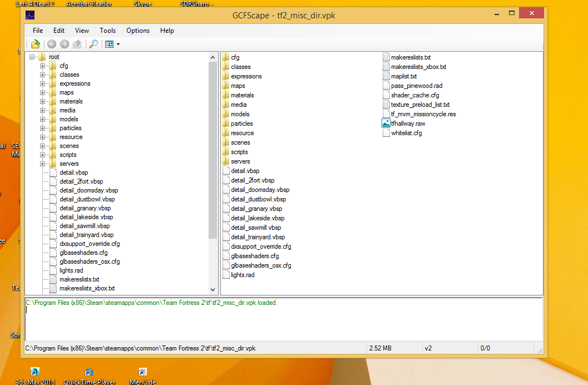Image resolution: width=588 pixels, height=385 pixels.
Task: Click the lights.rad file icon in right pane
Action: click(226, 274)
